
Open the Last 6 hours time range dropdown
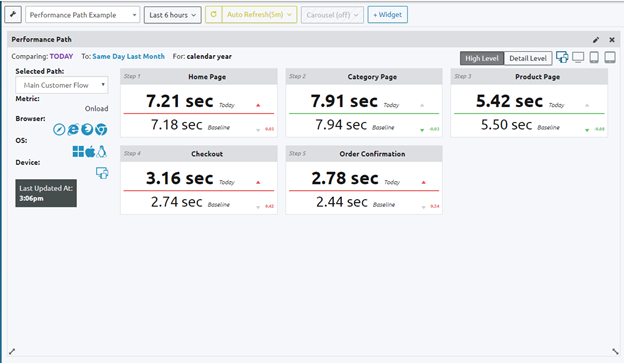[172, 15]
